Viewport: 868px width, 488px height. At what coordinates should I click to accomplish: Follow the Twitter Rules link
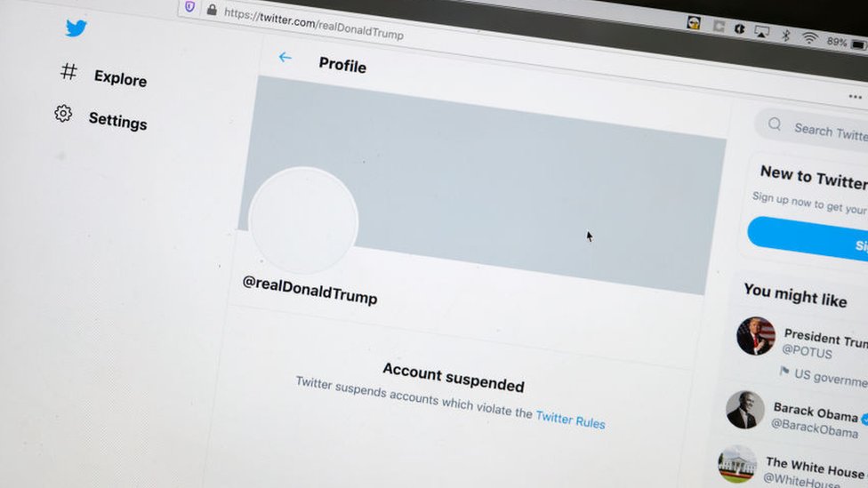570,419
